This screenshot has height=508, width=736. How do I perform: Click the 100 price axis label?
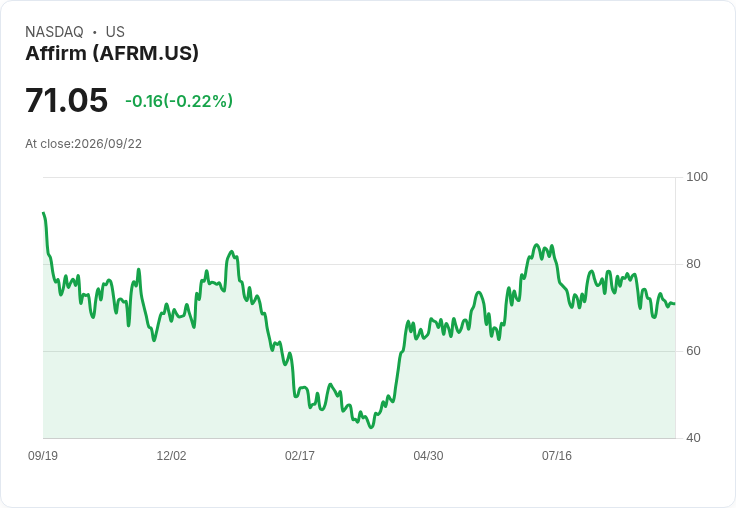697,177
